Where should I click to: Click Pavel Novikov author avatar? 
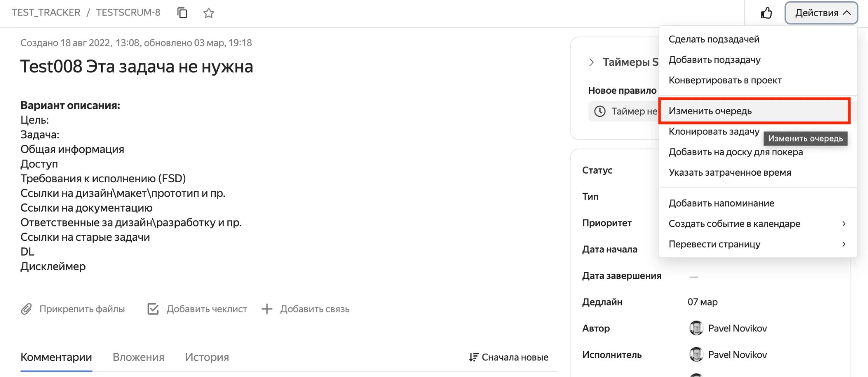(696, 328)
